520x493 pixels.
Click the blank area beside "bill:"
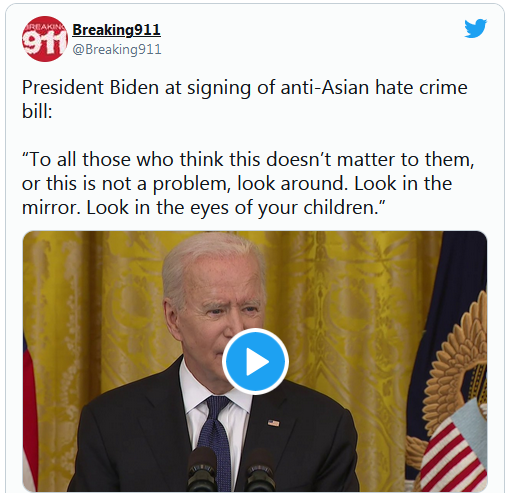(x=267, y=111)
